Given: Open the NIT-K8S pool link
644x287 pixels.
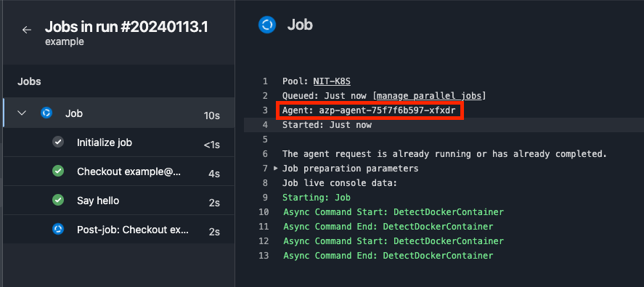Looking at the screenshot, I should 332,81.
